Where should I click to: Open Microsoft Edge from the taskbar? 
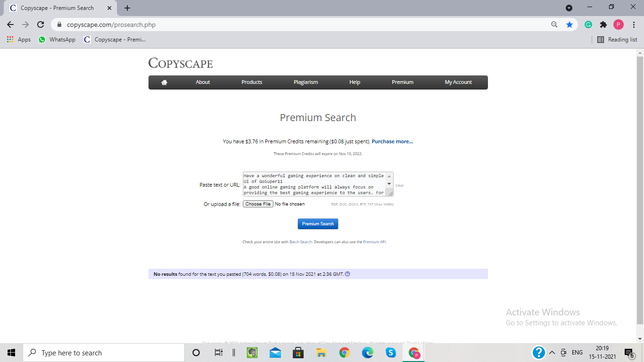pos(368,353)
